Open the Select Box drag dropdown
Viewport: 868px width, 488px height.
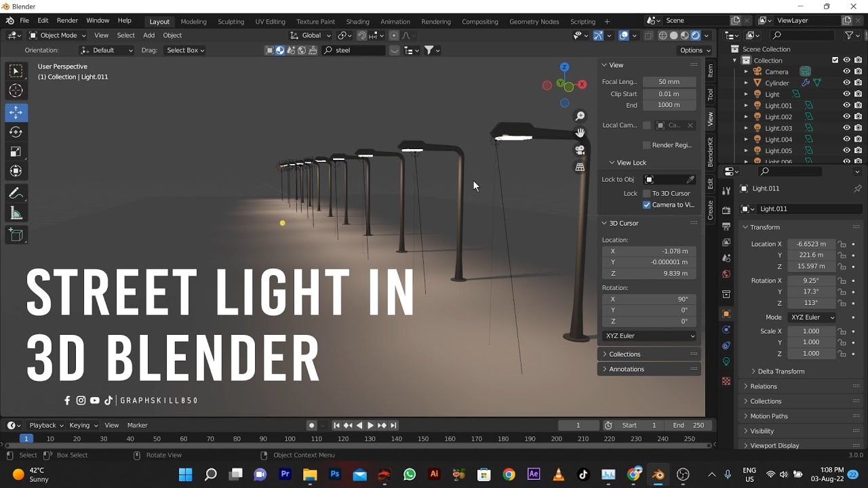pyautogui.click(x=184, y=50)
